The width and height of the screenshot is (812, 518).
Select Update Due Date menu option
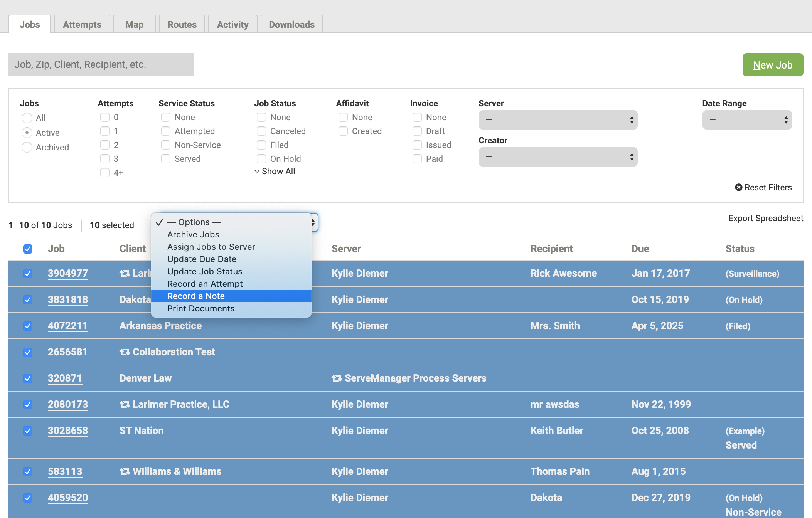point(231,259)
